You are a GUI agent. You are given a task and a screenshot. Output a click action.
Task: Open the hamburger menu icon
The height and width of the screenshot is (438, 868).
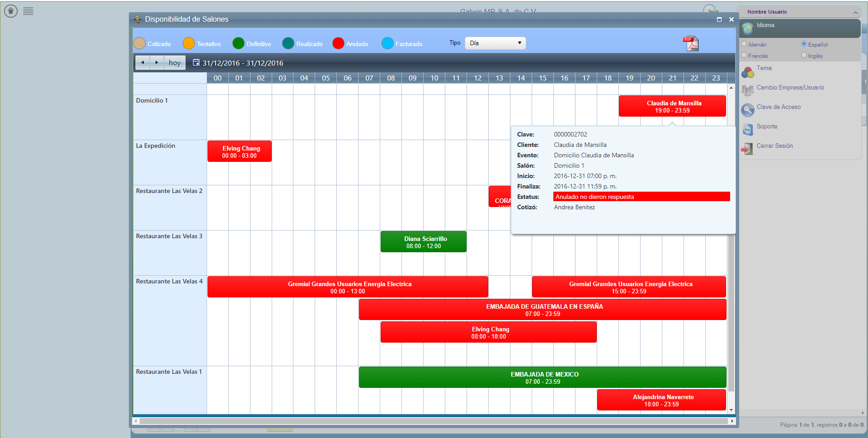[x=28, y=11]
